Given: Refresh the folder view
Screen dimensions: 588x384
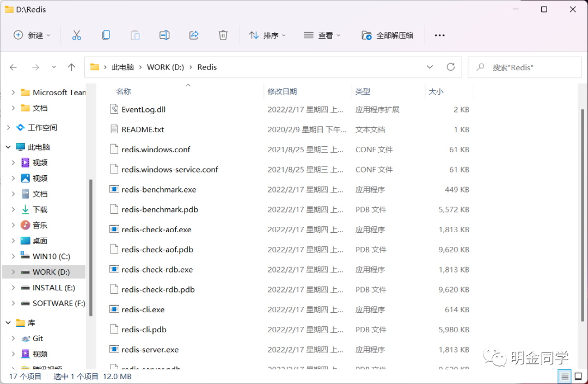Looking at the screenshot, I should pos(451,67).
